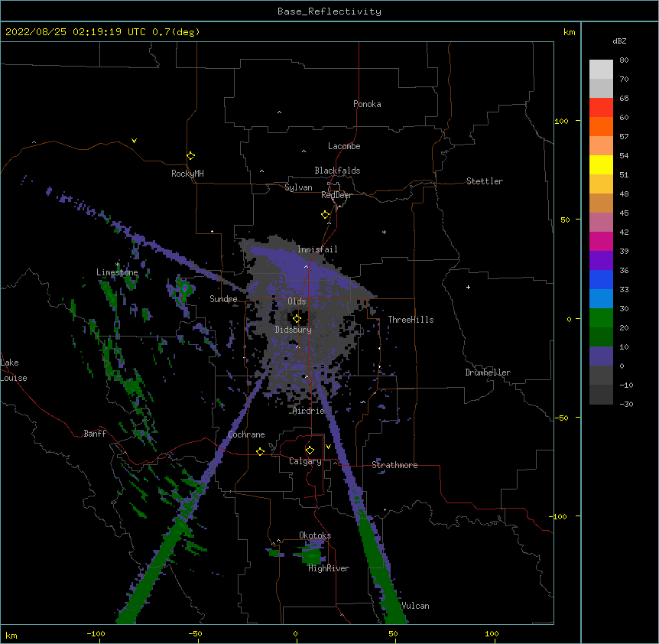Viewport: 659px width, 644px height.
Task: Click the Strathmore label
Action: point(394,465)
